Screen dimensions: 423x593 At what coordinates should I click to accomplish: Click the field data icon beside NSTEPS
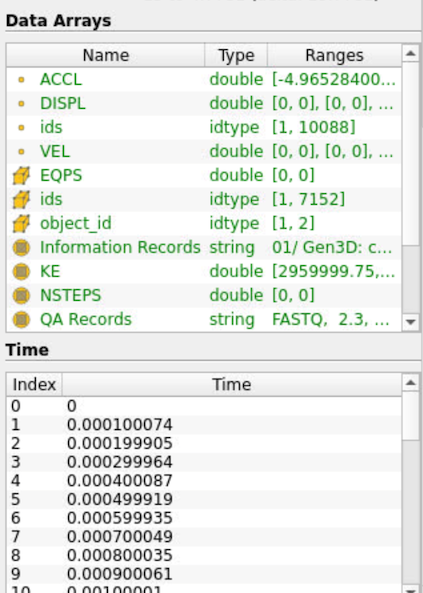pos(21,295)
